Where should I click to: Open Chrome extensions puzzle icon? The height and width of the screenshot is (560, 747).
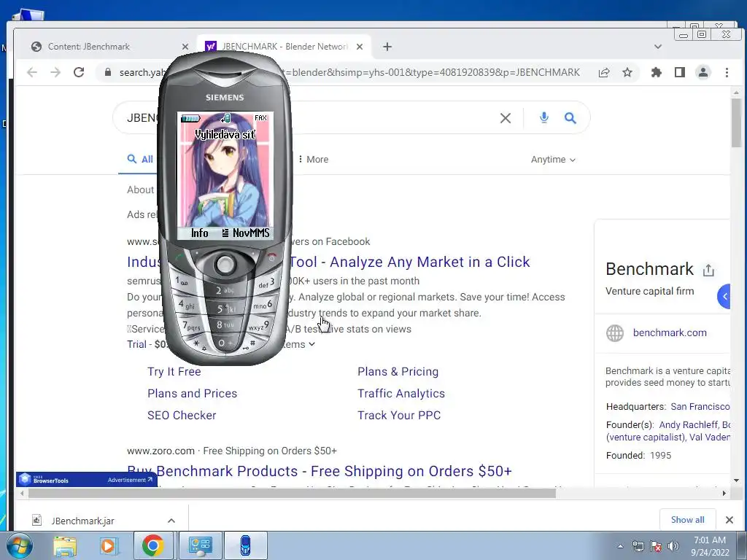click(x=657, y=72)
